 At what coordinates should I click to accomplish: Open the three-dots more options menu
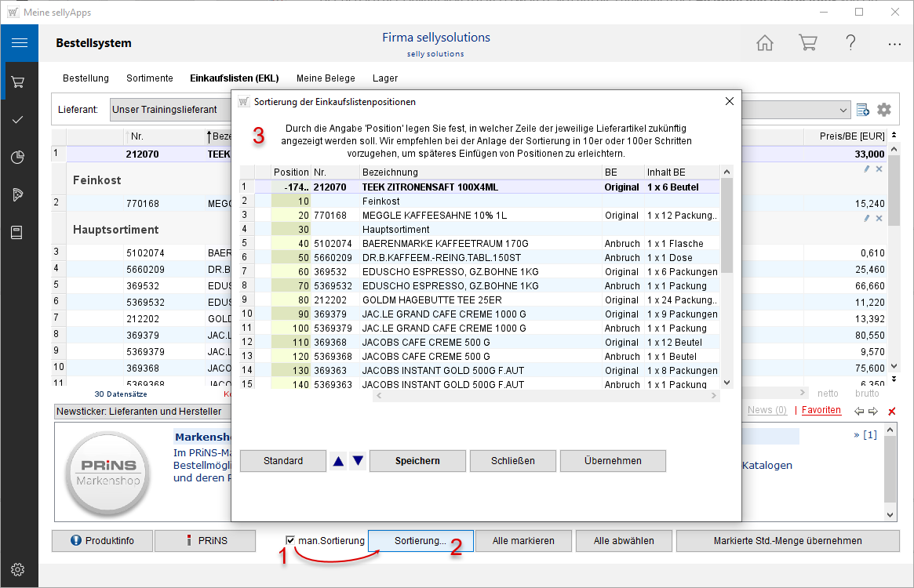click(x=894, y=44)
